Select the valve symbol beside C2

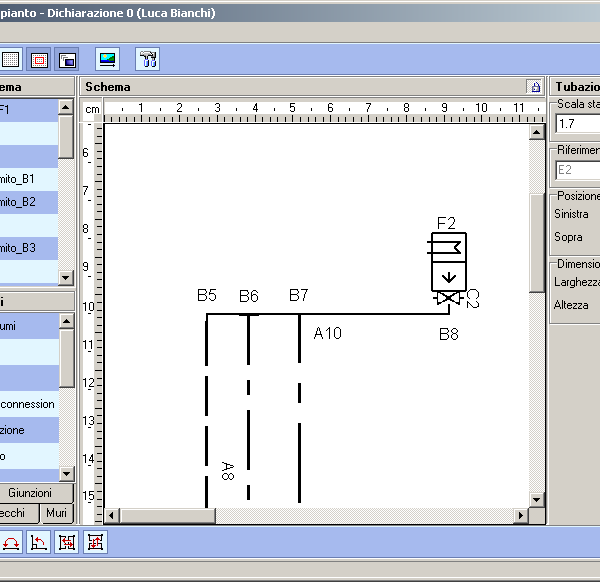point(448,298)
